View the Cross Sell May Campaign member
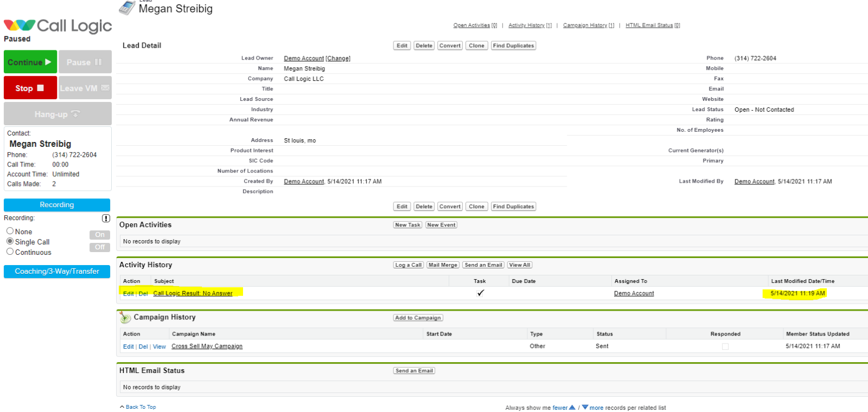 (159, 347)
